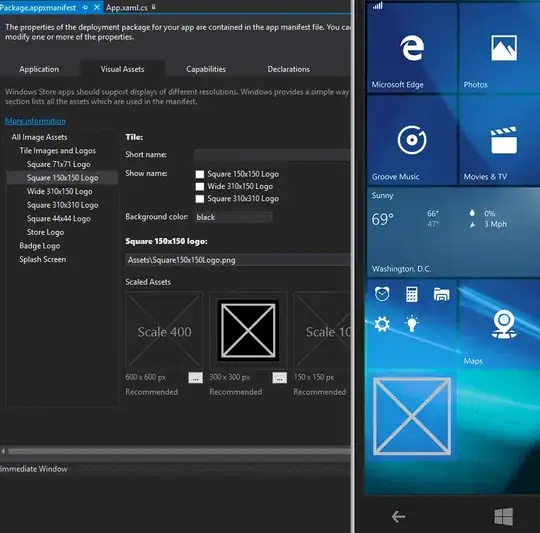Select Badge Logo tree item
The image size is (540, 533).
click(x=40, y=246)
